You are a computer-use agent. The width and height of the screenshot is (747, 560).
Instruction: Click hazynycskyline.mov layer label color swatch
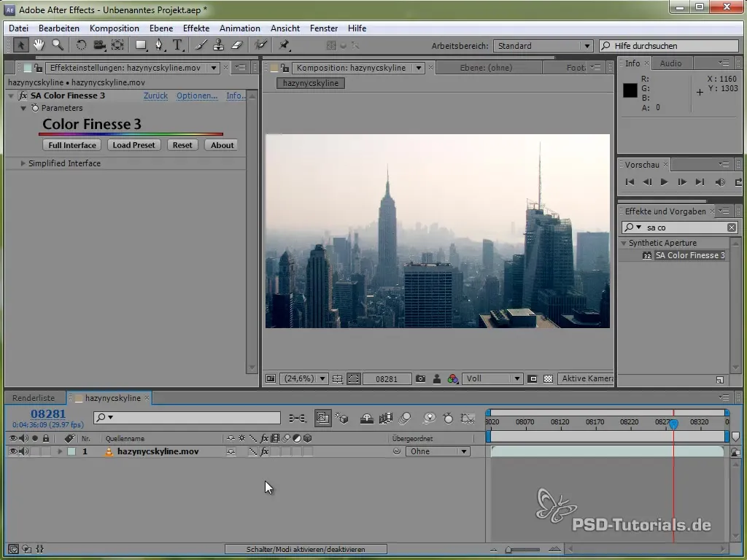pos(71,451)
